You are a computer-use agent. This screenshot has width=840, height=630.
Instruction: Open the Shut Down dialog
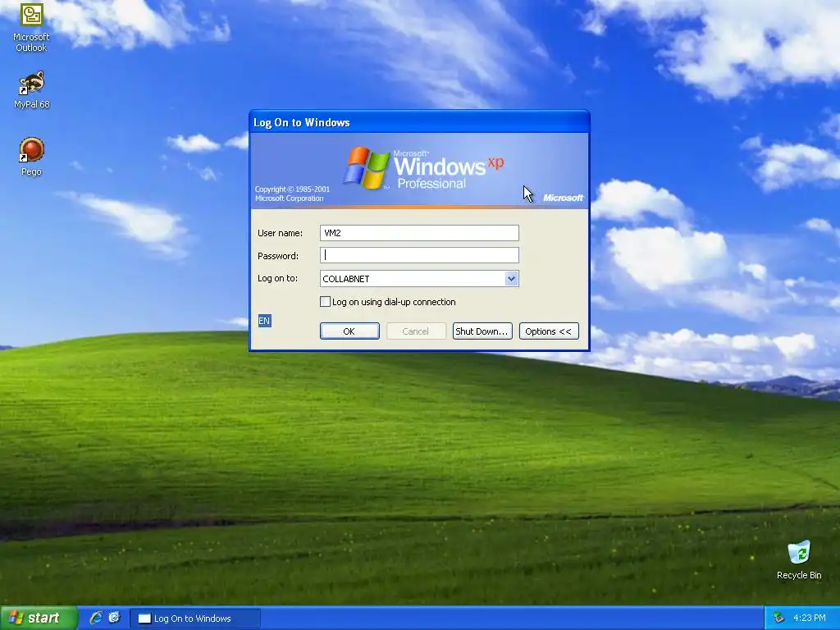click(x=482, y=331)
